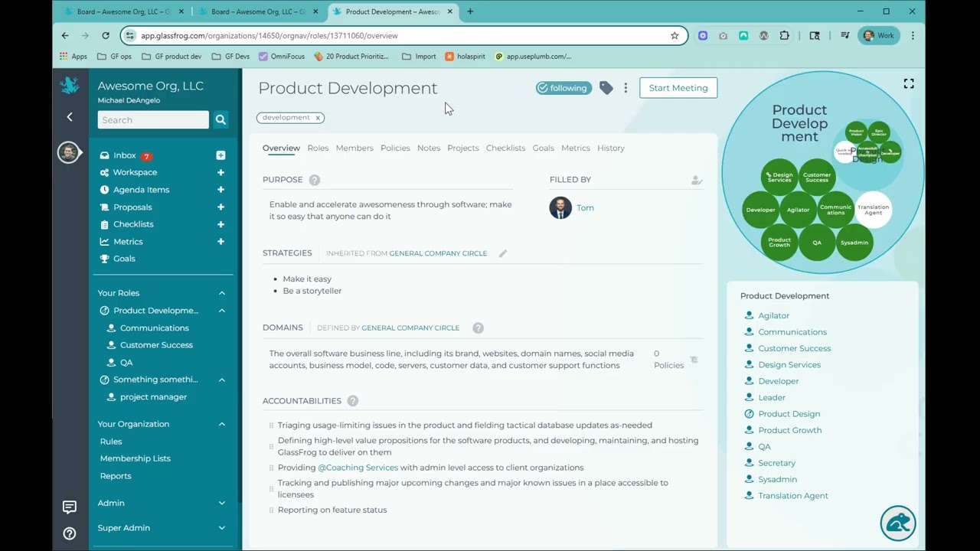Image resolution: width=980 pixels, height=551 pixels.
Task: Select the QA circle in org chart
Action: click(x=817, y=243)
